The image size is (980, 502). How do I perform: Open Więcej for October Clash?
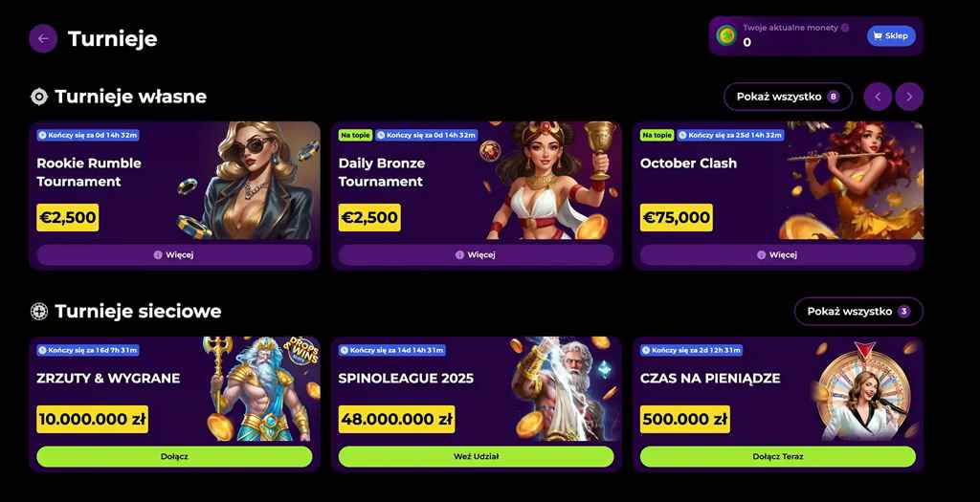[778, 254]
